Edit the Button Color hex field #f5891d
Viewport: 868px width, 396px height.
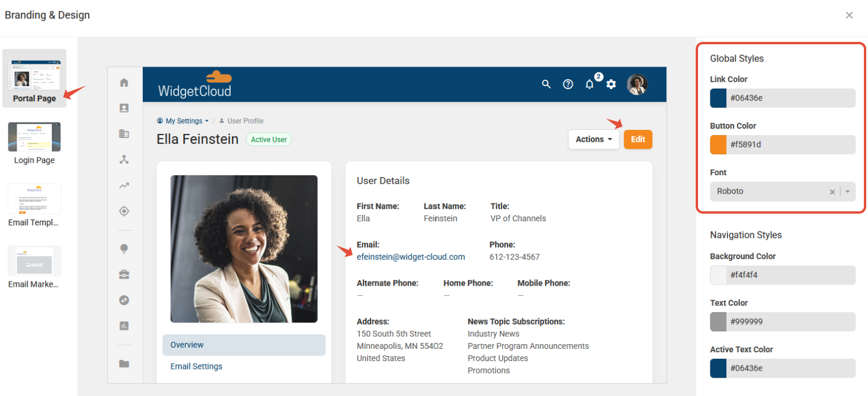point(791,145)
